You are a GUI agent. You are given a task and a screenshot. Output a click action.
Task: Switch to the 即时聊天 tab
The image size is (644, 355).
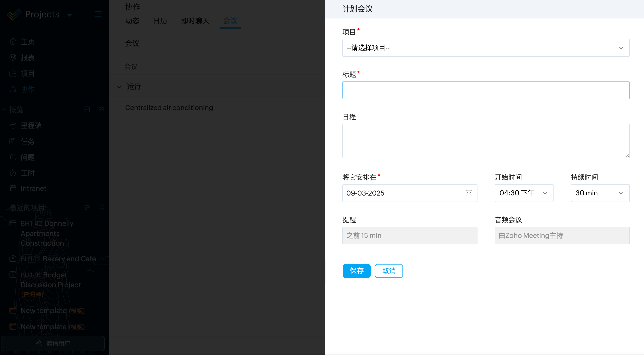click(x=195, y=21)
